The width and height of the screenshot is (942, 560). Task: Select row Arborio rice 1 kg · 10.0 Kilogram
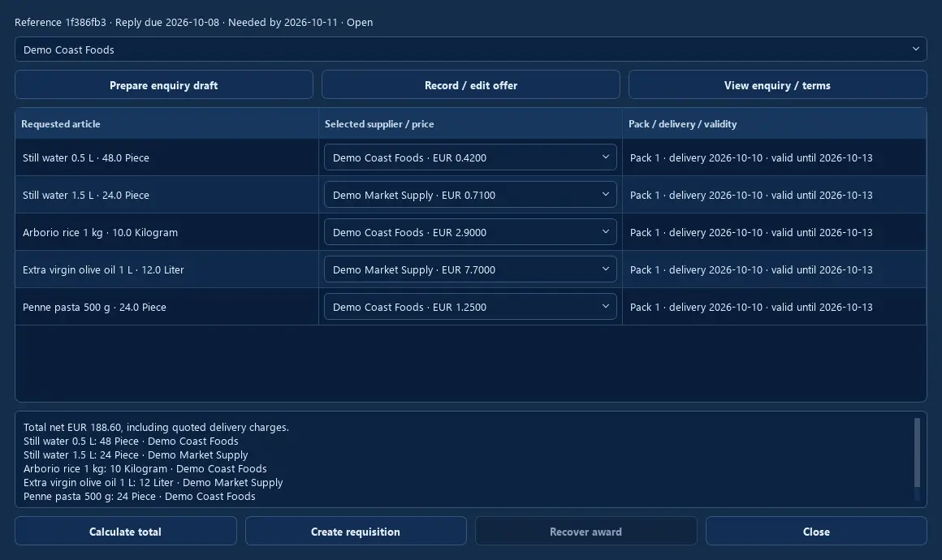click(167, 231)
